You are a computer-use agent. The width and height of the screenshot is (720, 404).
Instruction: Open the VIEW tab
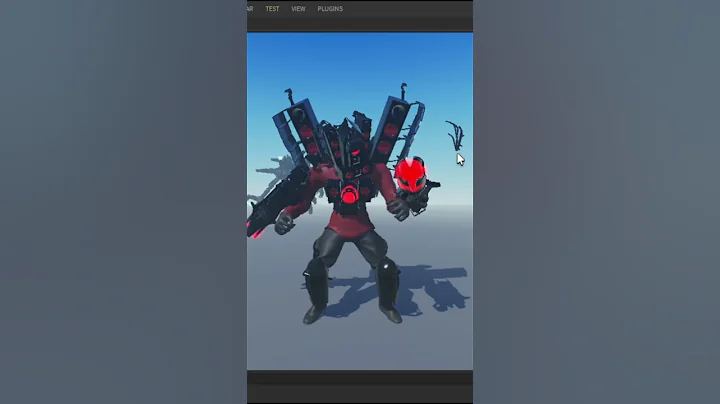pos(298,9)
